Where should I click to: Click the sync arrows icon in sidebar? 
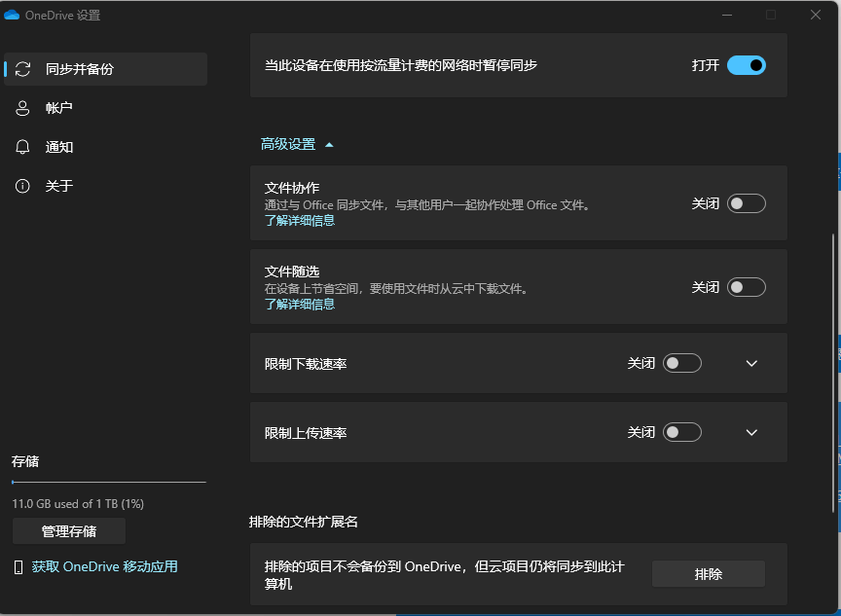point(22,69)
